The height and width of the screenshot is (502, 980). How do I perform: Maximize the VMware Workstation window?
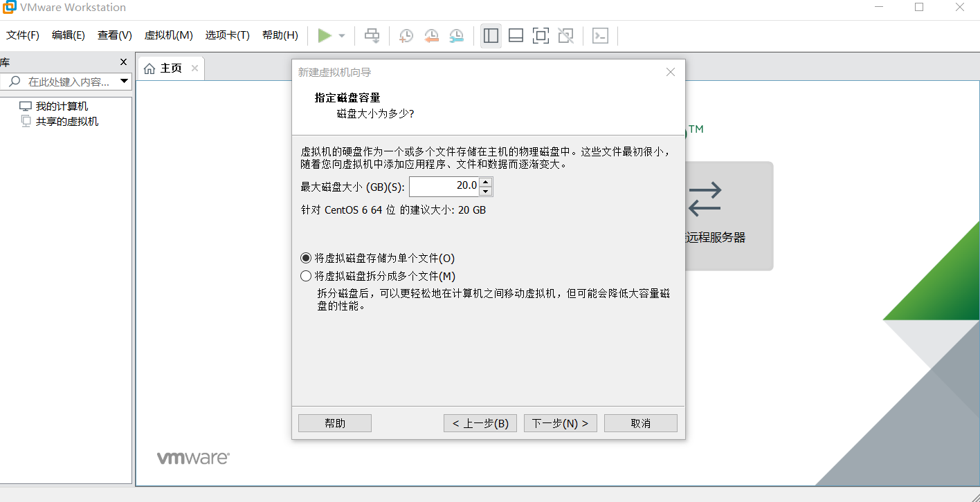click(x=919, y=8)
